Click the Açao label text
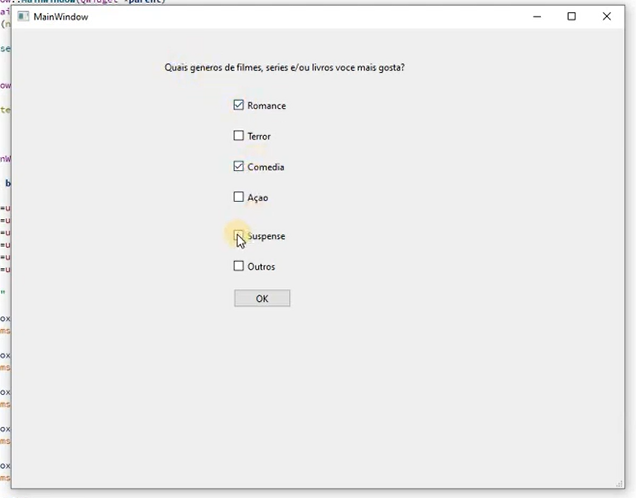Screen dimensions: 636x498 point(257,198)
